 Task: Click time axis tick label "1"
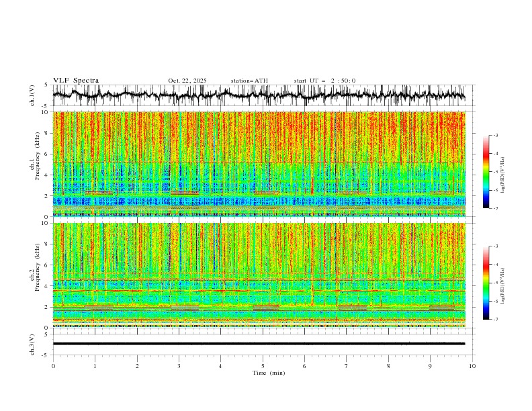click(x=95, y=366)
